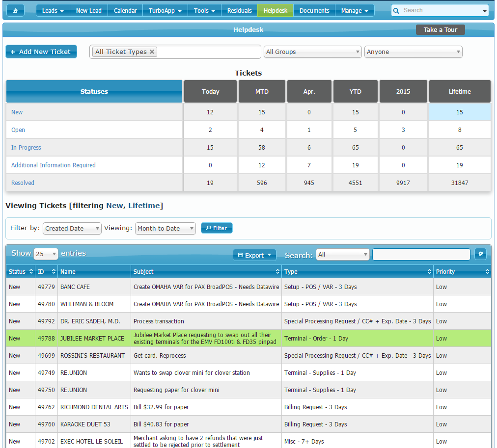Click the New status link

[17, 112]
